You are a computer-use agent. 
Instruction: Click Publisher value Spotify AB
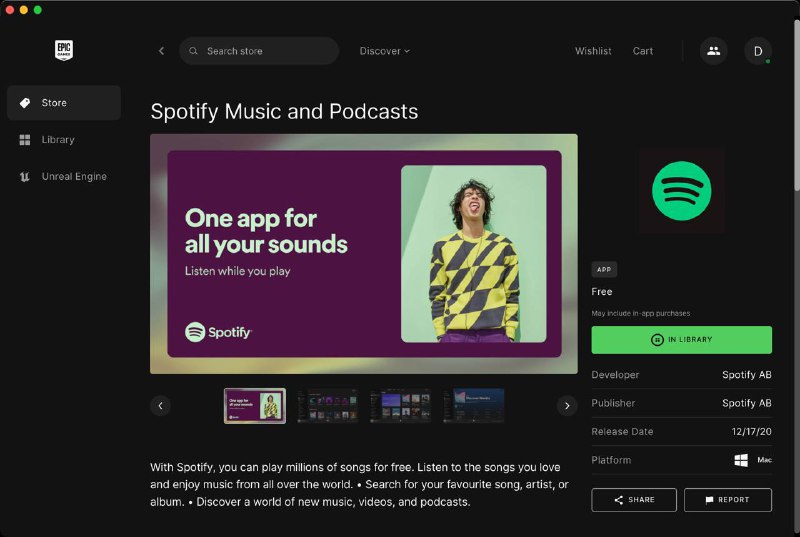(746, 403)
